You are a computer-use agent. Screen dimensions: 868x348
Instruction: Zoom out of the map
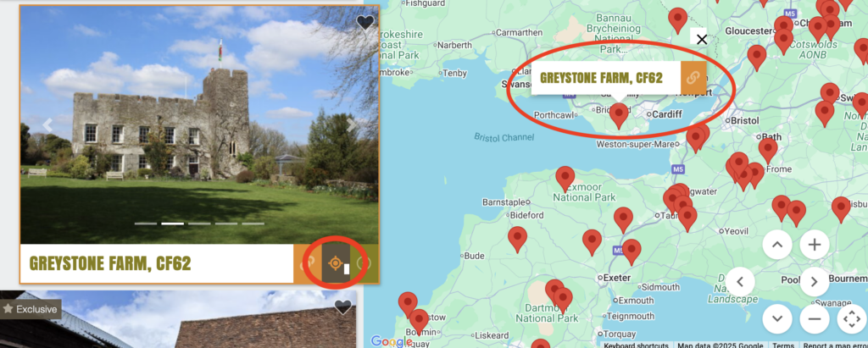[814, 318]
